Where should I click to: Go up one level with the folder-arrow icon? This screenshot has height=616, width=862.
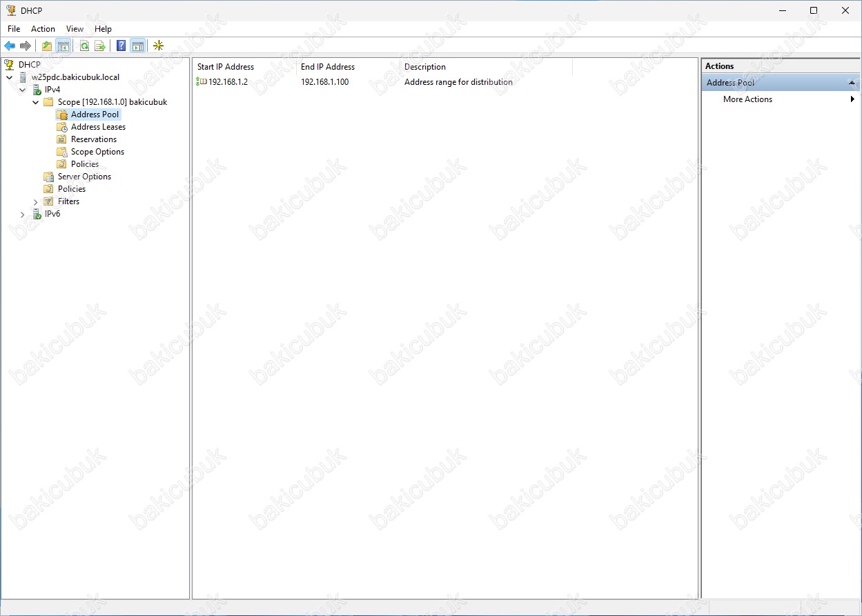[47, 46]
